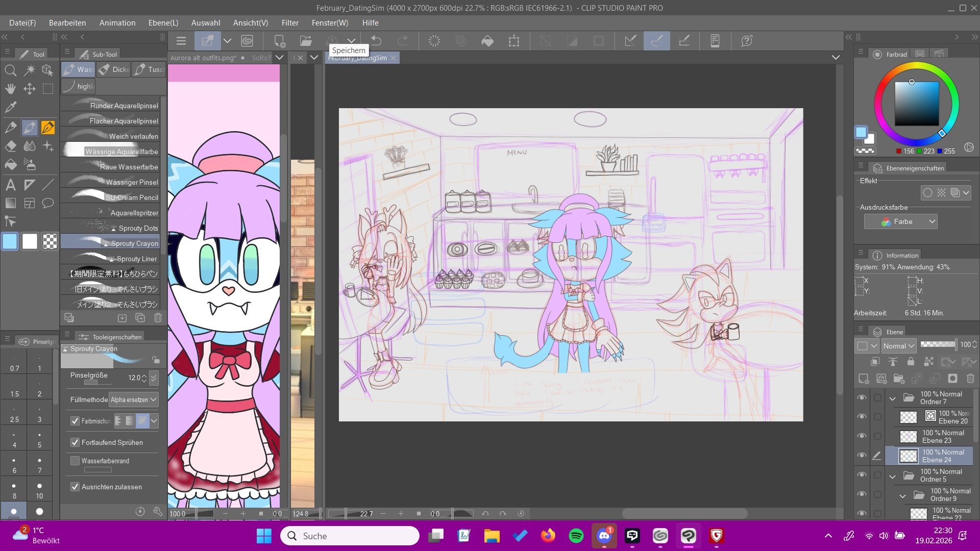The width and height of the screenshot is (980, 551).
Task: Click the Windows taskbar Suche search box
Action: 350,536
